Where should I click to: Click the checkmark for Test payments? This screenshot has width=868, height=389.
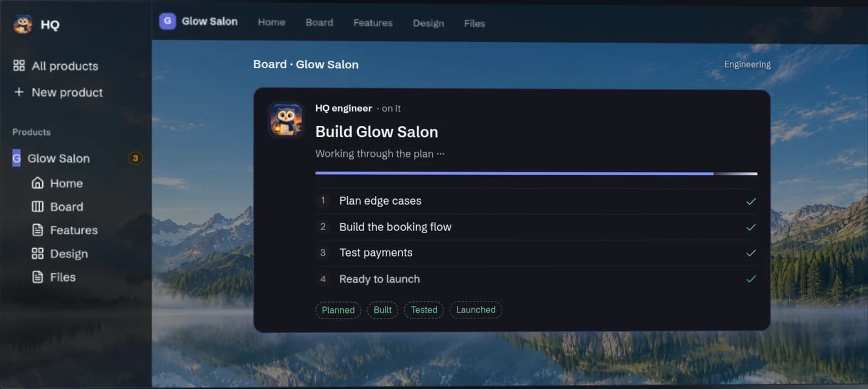pos(751,253)
